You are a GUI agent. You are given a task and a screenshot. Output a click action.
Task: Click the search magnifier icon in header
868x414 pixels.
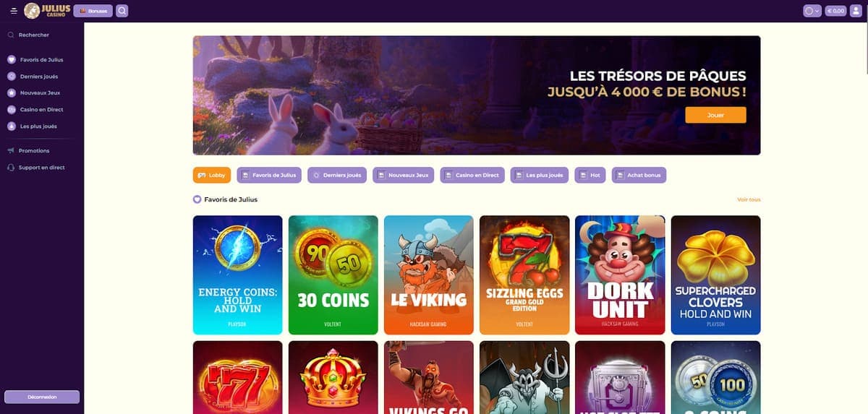click(122, 11)
